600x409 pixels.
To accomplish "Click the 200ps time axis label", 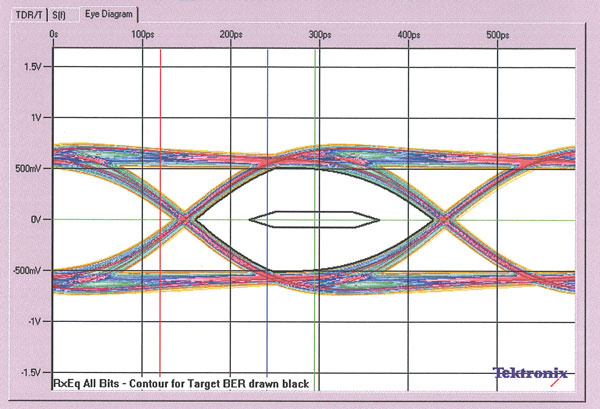I will (231, 35).
